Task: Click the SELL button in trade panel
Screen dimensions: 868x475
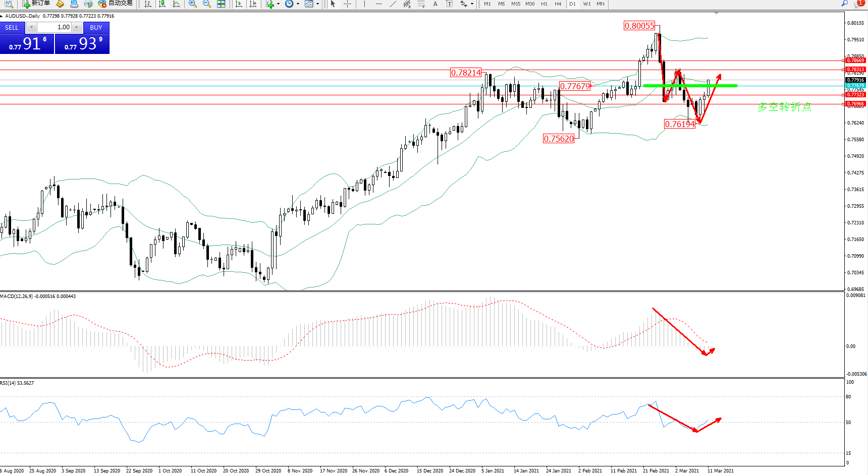Action: pos(12,28)
